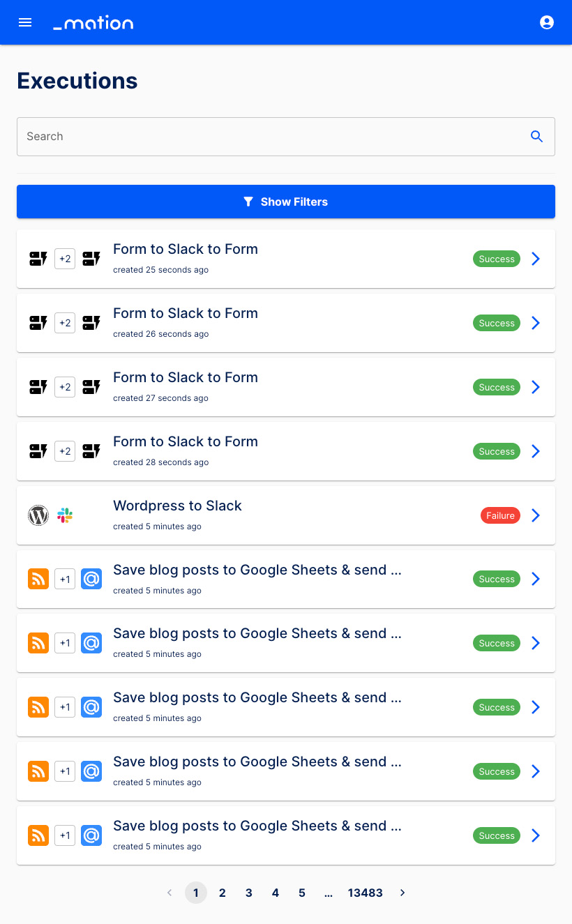
Task: Click the RSS icon in the first blog posts row
Action: [x=38, y=579]
